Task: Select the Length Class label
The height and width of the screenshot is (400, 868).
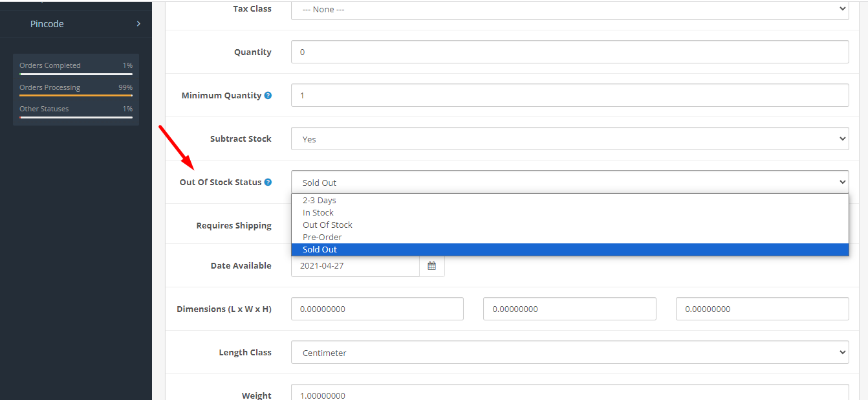Action: click(x=245, y=352)
